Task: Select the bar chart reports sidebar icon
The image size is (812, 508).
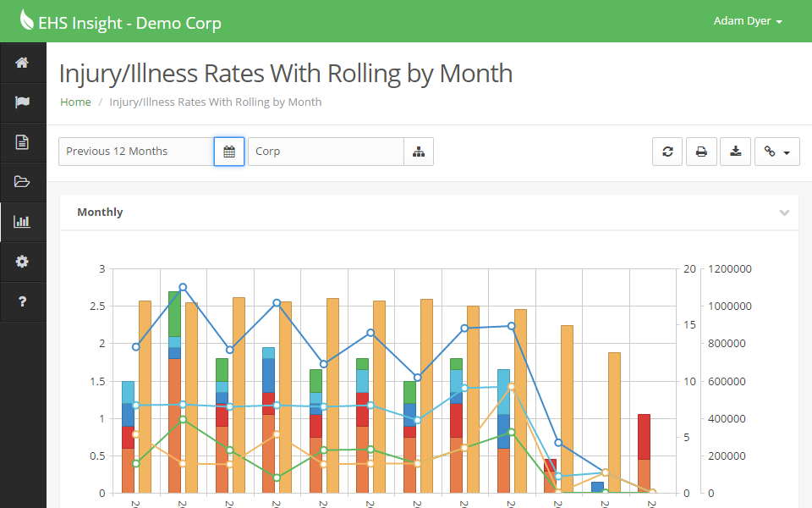Action: pos(22,222)
